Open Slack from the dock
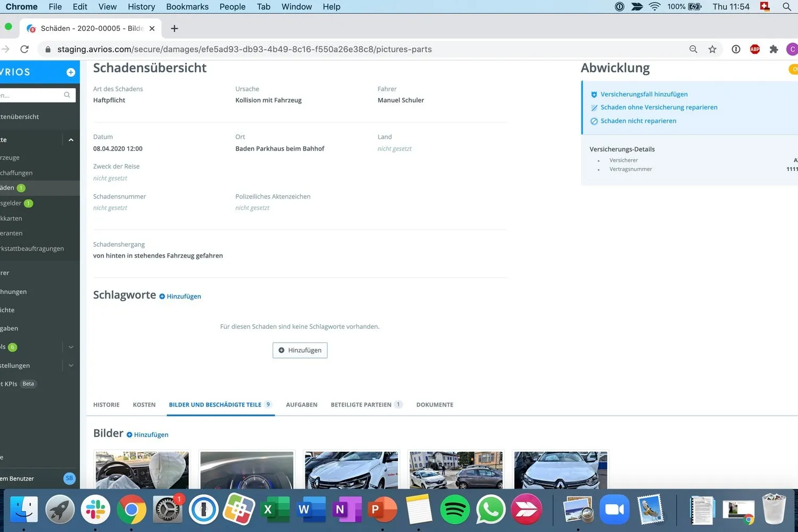Screen dimensions: 798x532 tap(96, 510)
